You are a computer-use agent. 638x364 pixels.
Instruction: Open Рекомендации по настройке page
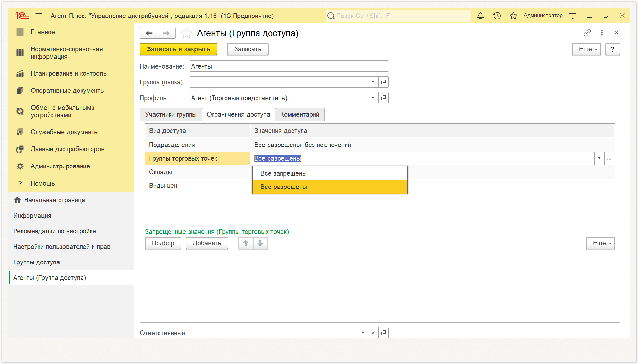pyautogui.click(x=71, y=231)
